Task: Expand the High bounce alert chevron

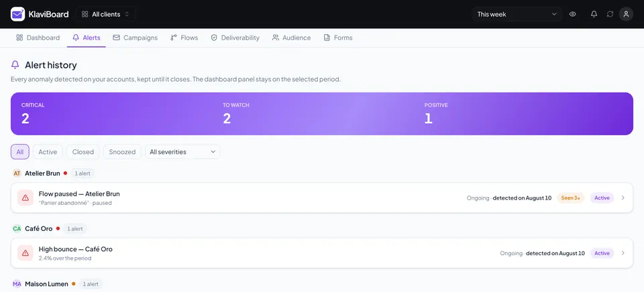Action: coord(623,253)
